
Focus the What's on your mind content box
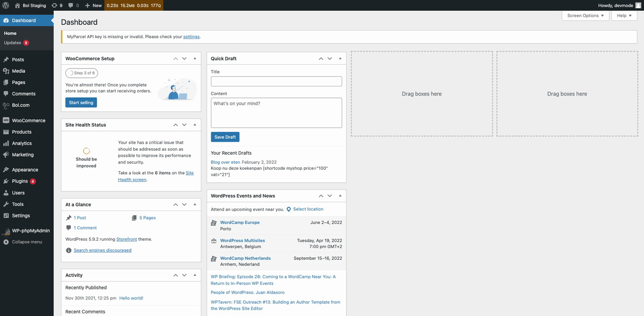(276, 113)
